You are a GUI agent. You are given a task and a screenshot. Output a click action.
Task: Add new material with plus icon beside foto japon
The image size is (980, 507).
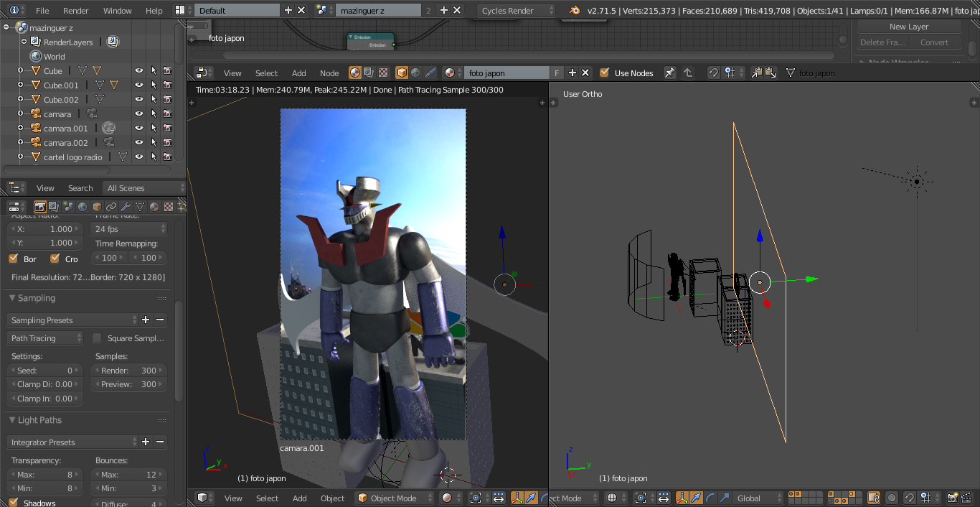[x=573, y=73]
